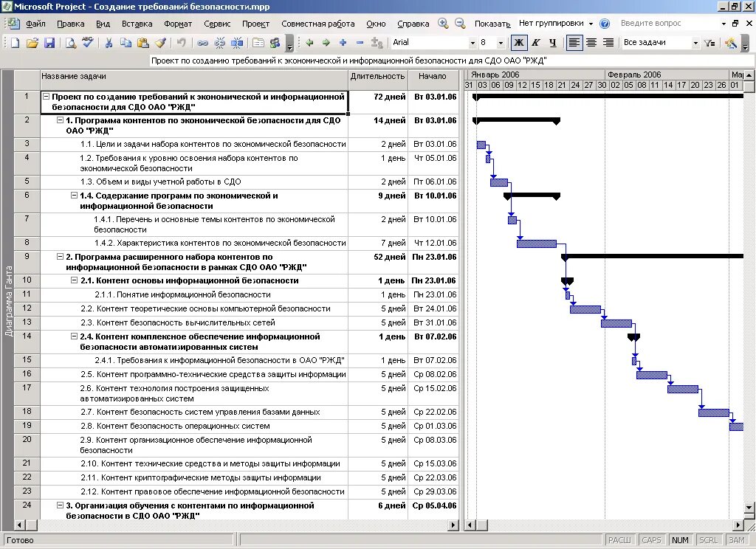Zoom in with the magnifier plus
The image size is (756, 549).
[x=443, y=23]
